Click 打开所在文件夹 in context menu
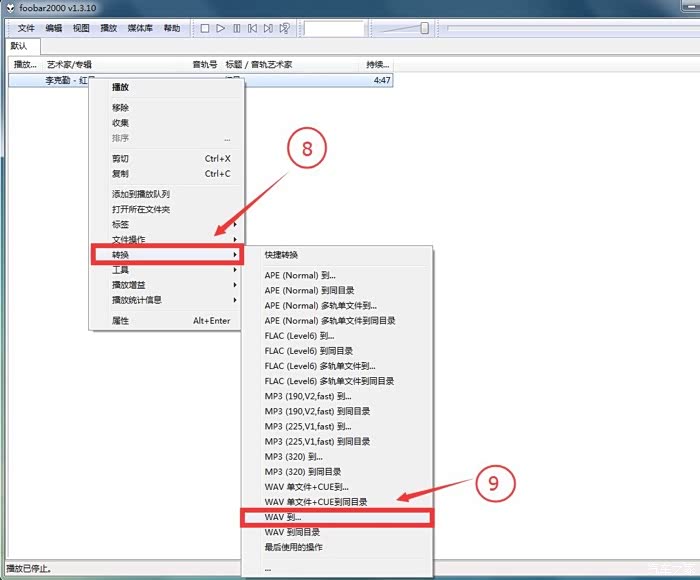The width and height of the screenshot is (700, 580). 141,209
